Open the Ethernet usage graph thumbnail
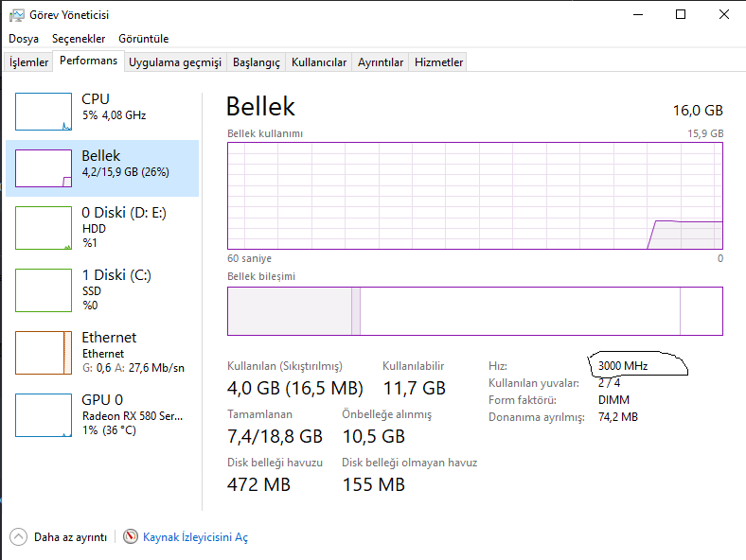Image resolution: width=746 pixels, height=560 pixels. click(x=44, y=352)
